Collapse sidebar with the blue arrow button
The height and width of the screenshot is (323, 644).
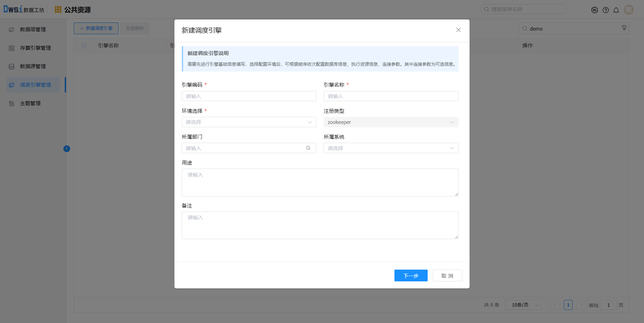[67, 149]
